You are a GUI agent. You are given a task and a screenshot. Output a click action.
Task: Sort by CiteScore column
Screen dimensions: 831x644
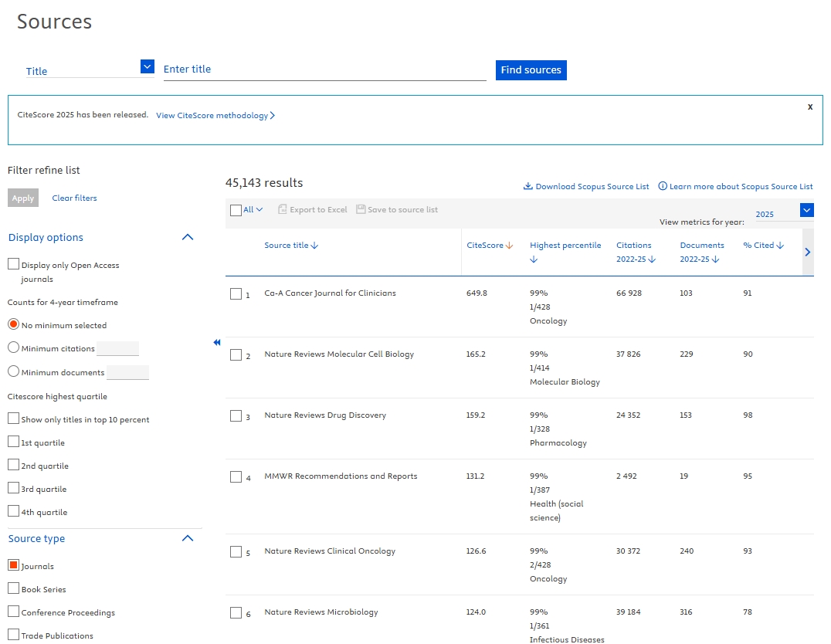(x=490, y=246)
